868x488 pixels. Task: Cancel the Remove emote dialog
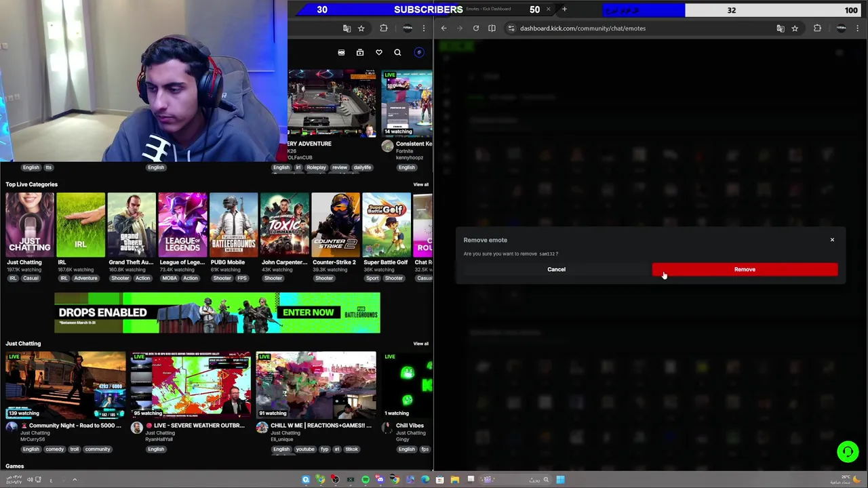coord(556,269)
